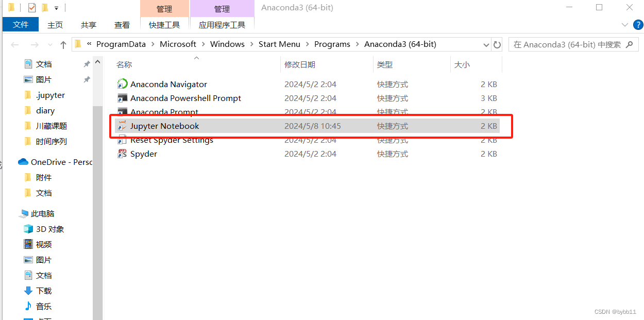Open the Anaconda Navigator shortcut icon
This screenshot has height=320, width=644.
122,84
